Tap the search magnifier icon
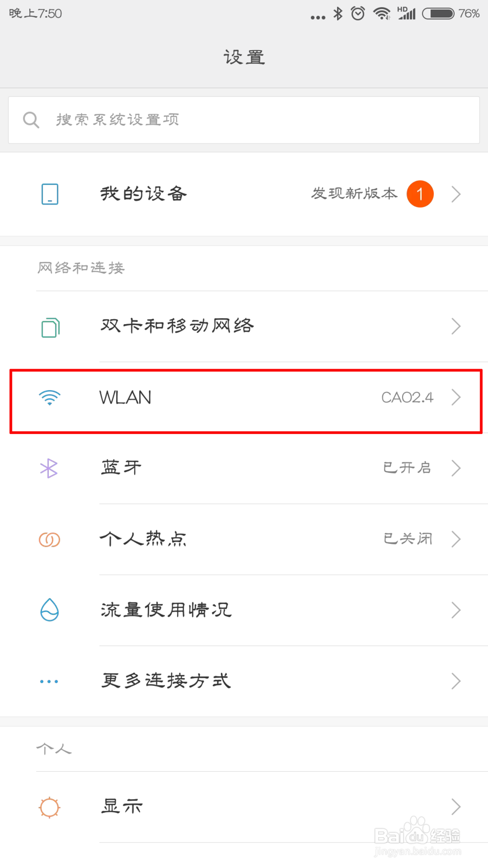This screenshot has width=488, height=868. tap(31, 120)
